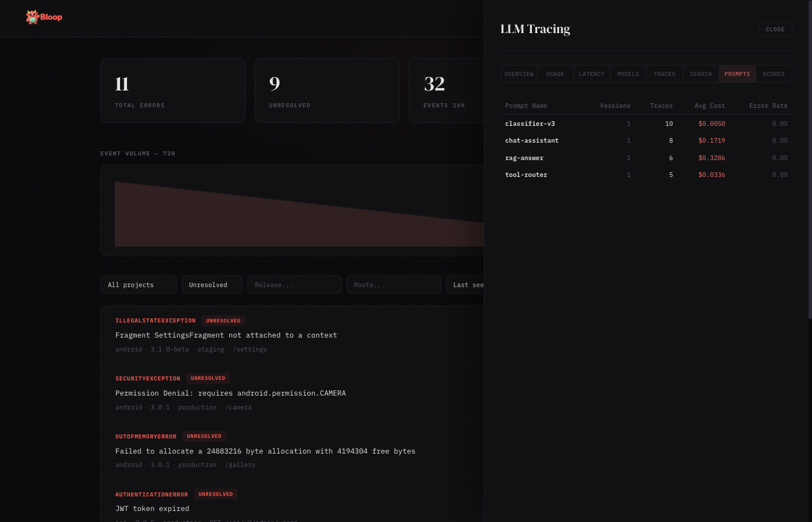
Task: Open the USAGE tab
Action: coord(554,74)
